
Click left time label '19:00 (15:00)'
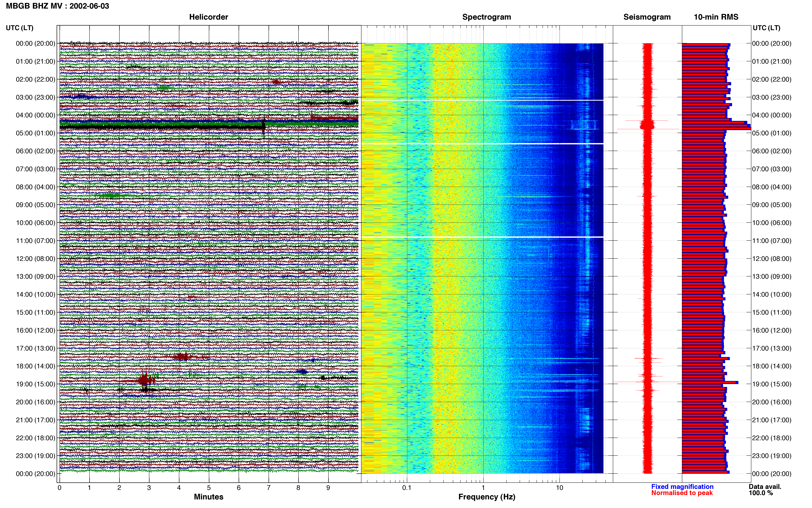coord(36,384)
